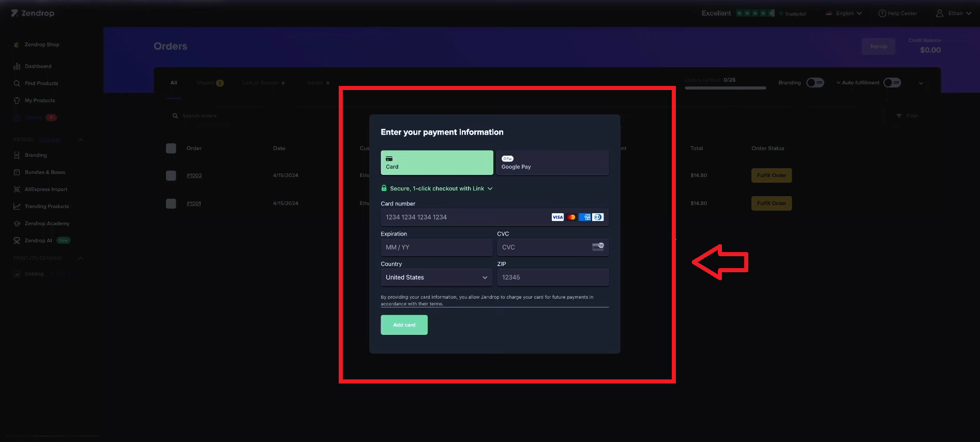Click the $14.80 total of order #1001

(699, 203)
